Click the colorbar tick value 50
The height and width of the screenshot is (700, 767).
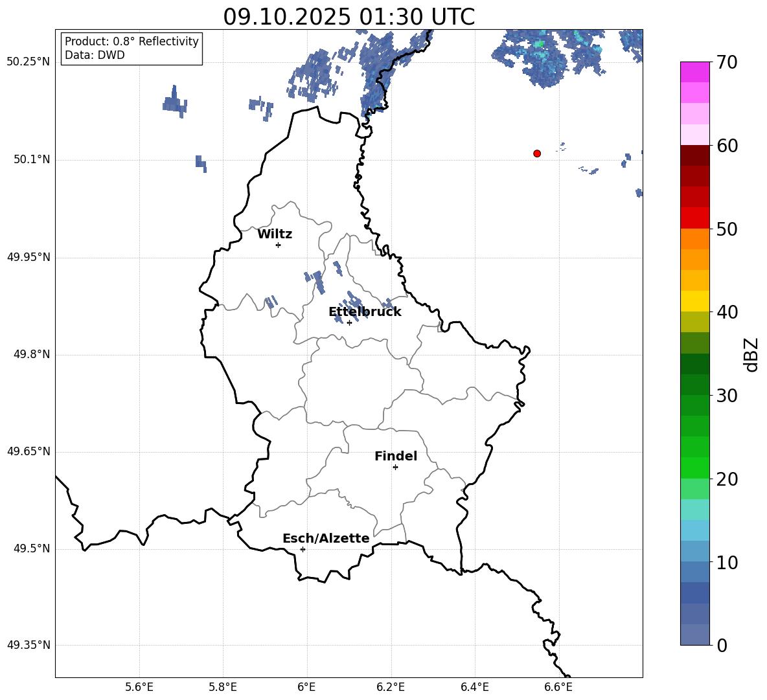click(727, 229)
